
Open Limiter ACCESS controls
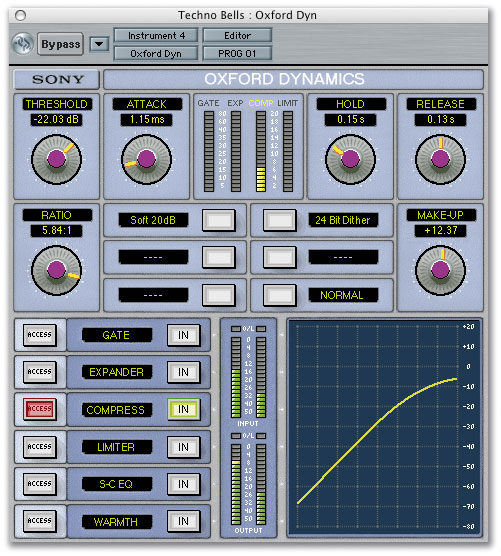(40, 447)
